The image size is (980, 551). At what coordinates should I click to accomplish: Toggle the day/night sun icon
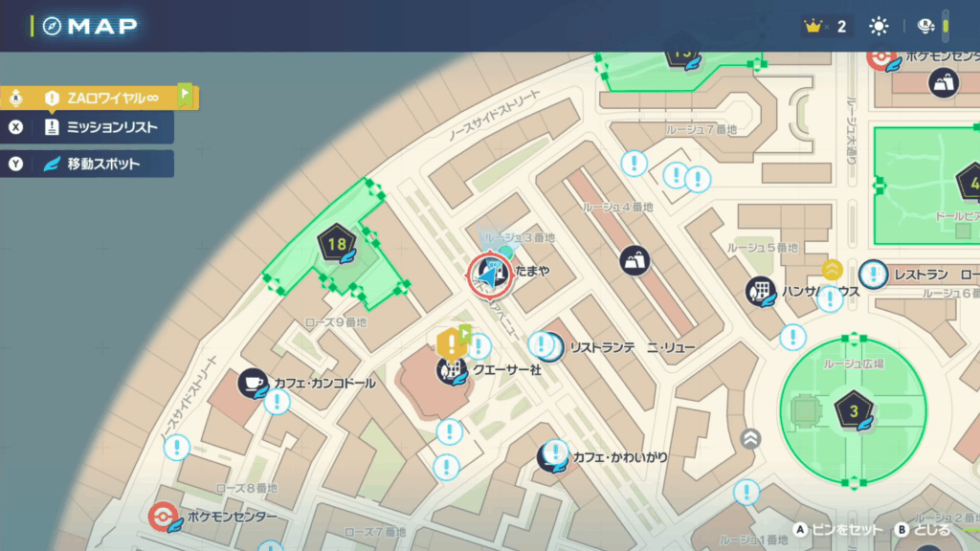coord(879,26)
